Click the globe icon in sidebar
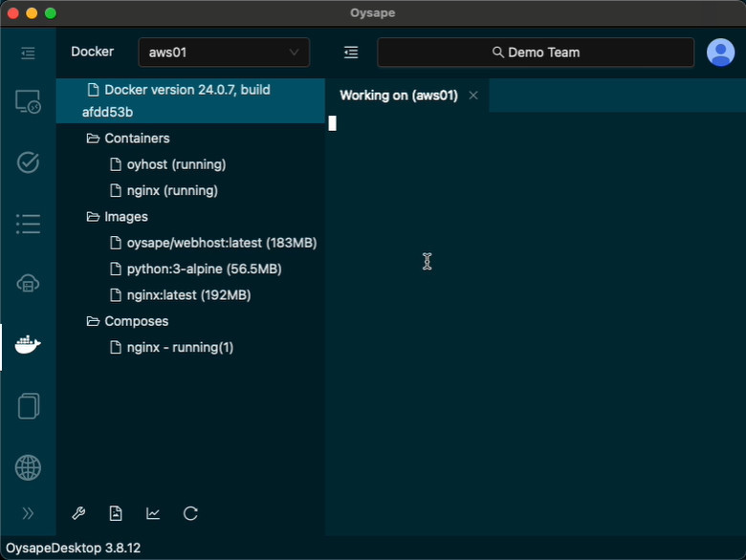 (28, 467)
